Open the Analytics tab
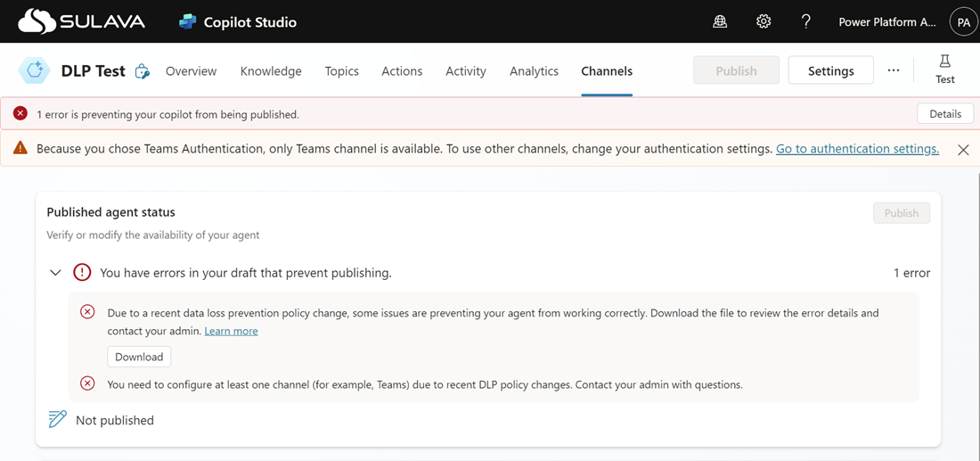980x461 pixels. pos(534,71)
